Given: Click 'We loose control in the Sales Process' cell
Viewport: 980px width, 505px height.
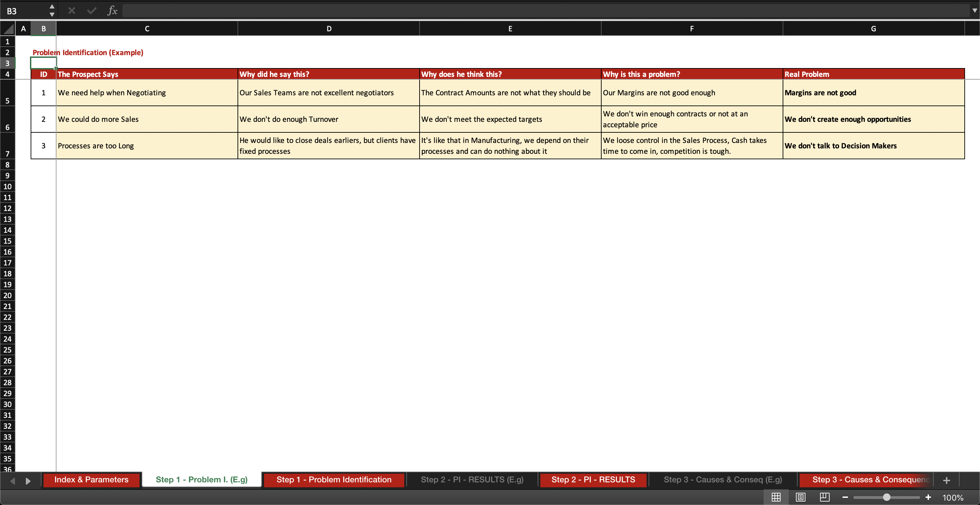Looking at the screenshot, I should tap(692, 146).
